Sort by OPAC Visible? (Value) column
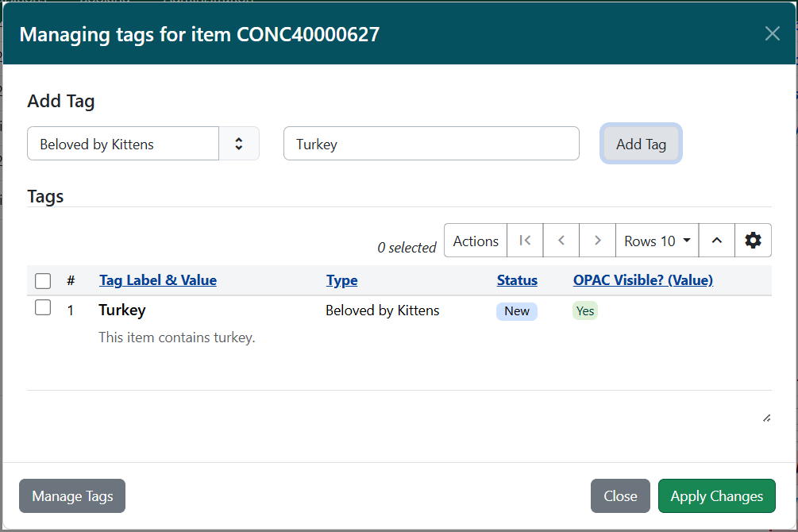 pyautogui.click(x=642, y=279)
